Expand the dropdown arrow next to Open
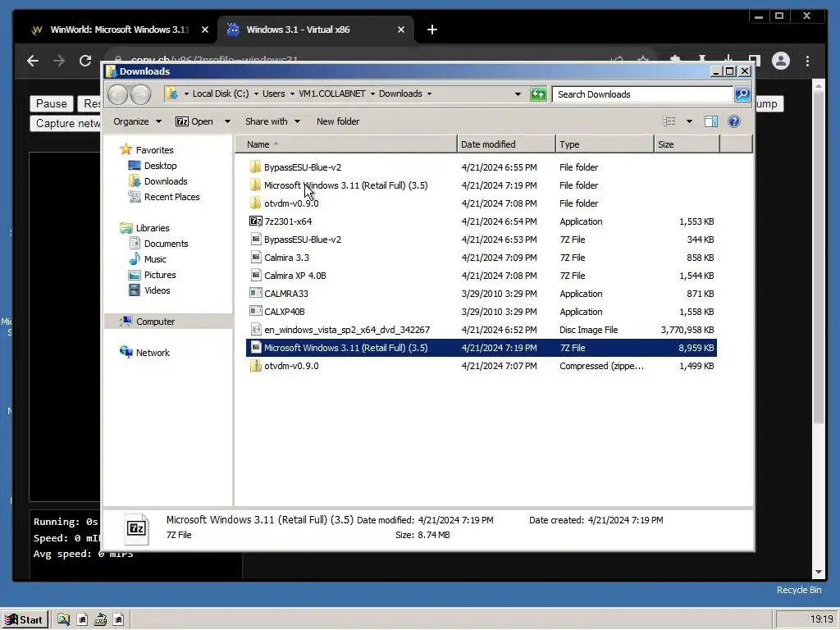 point(227,121)
